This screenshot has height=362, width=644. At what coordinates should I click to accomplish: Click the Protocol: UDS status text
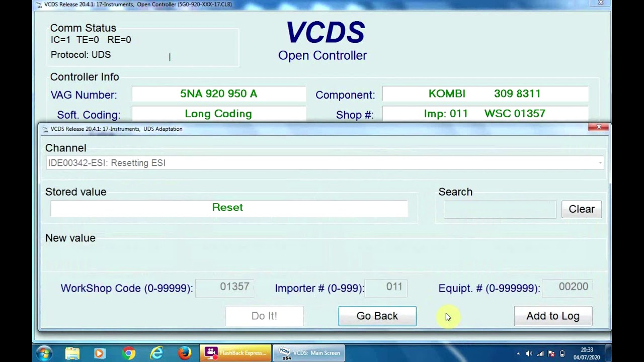coord(80,55)
